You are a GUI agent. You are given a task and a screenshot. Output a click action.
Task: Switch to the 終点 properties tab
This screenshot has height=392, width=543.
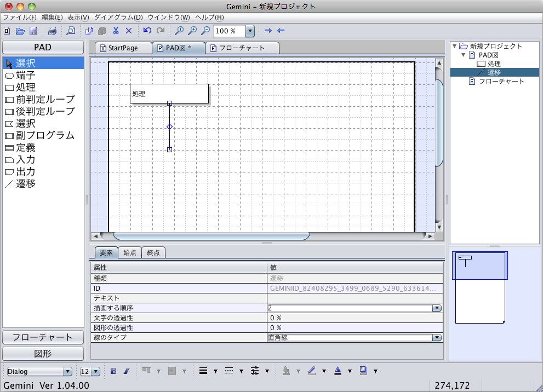pos(153,252)
